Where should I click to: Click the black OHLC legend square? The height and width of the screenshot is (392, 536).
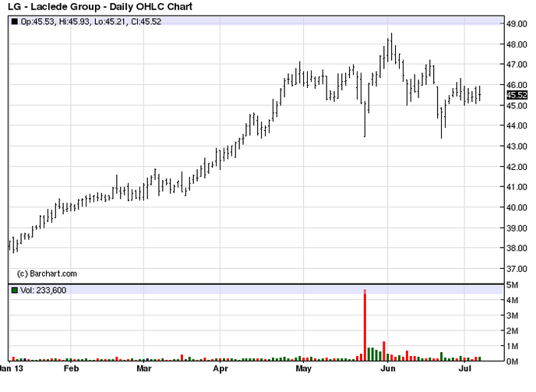click(14, 21)
